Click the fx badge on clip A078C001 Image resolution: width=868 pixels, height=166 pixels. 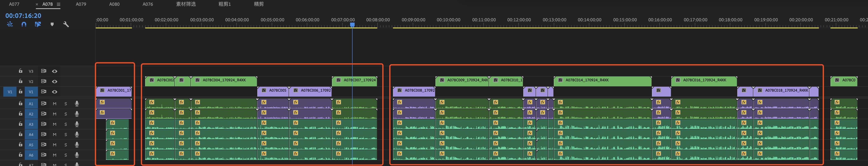pos(102,90)
